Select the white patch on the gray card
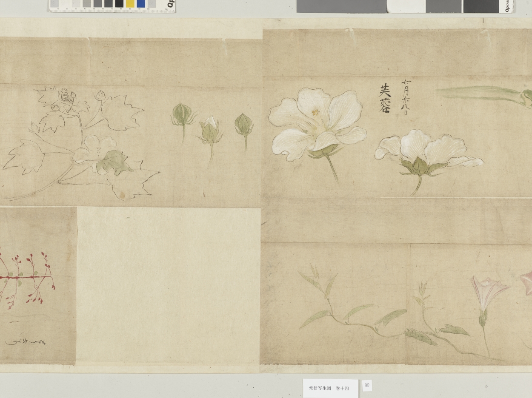 click(x=406, y=6)
